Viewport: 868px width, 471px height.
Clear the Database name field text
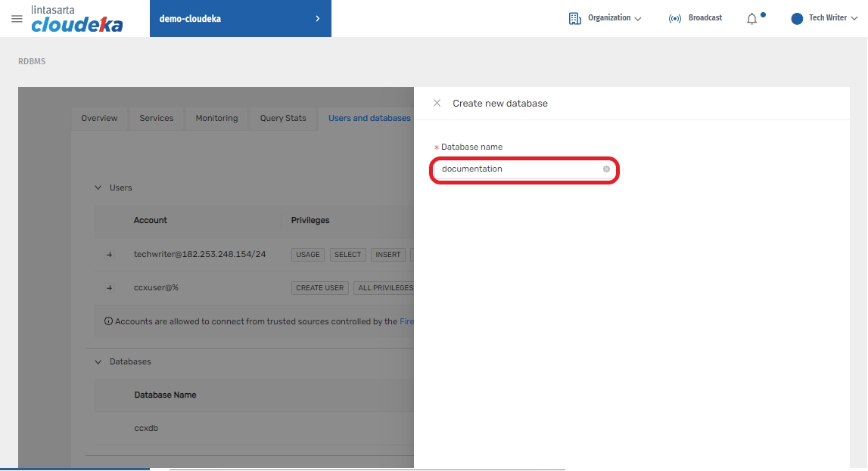tap(606, 169)
